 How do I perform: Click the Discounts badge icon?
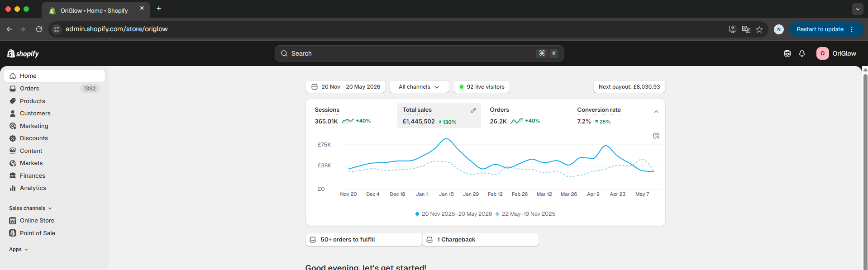coord(13,138)
